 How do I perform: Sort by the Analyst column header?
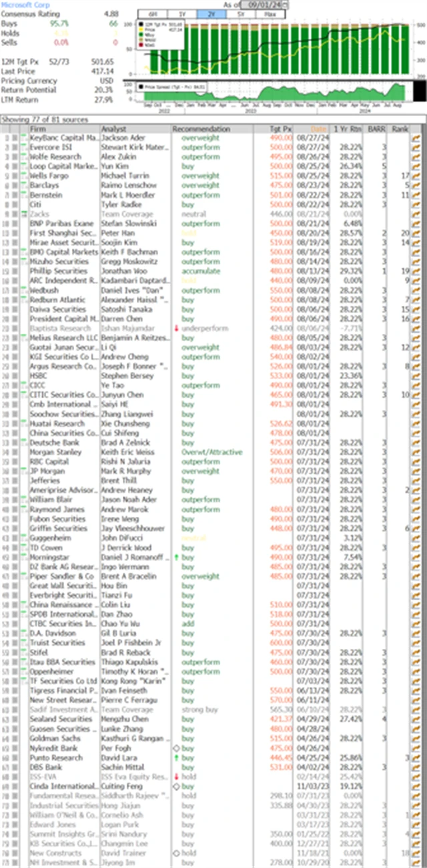tap(135, 128)
